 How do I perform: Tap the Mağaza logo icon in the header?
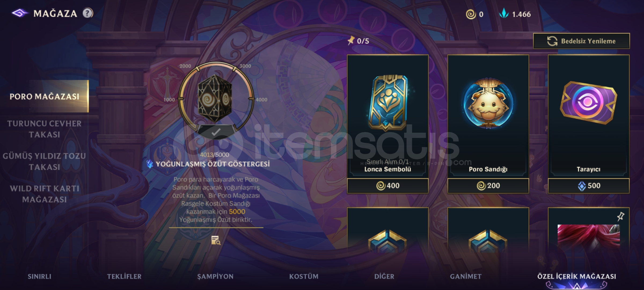click(x=19, y=13)
